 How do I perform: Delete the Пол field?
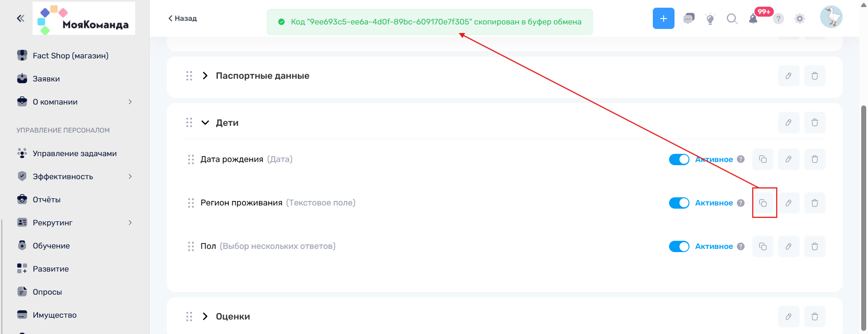coord(815,246)
